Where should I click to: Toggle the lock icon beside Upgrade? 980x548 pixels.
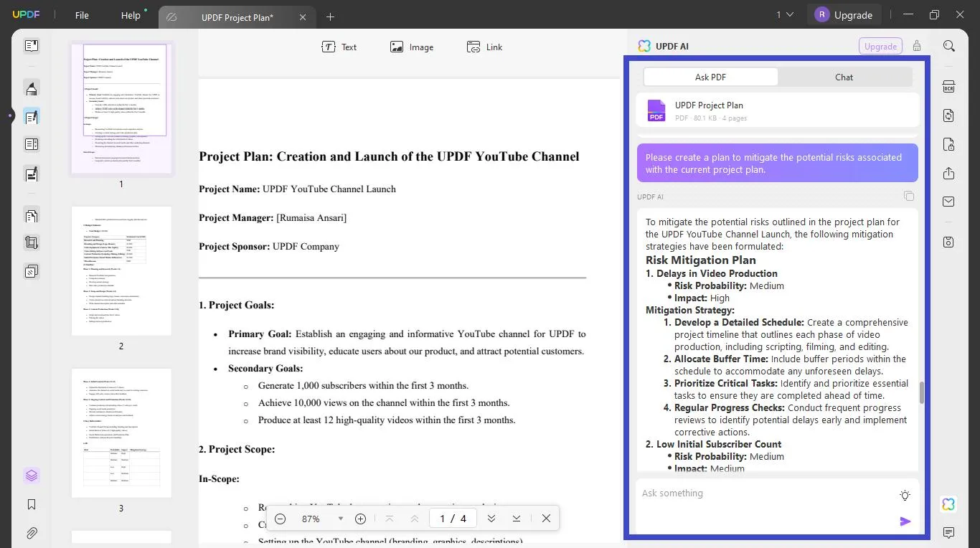(x=916, y=46)
